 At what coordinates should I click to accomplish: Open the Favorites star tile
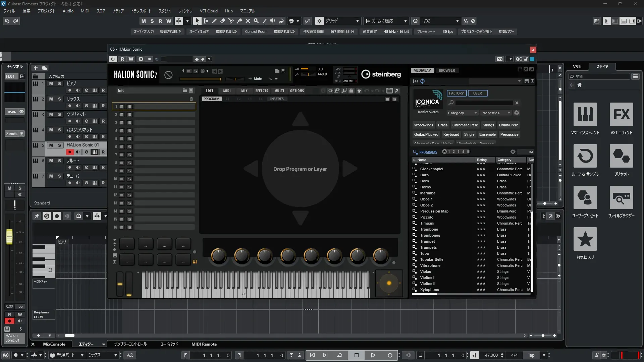(585, 239)
